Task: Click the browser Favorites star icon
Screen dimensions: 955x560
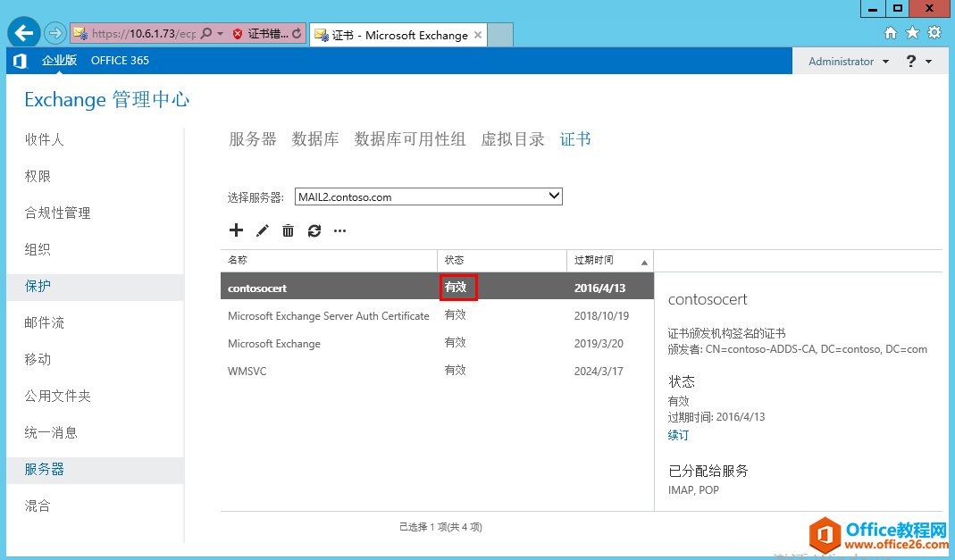Action: [912, 31]
